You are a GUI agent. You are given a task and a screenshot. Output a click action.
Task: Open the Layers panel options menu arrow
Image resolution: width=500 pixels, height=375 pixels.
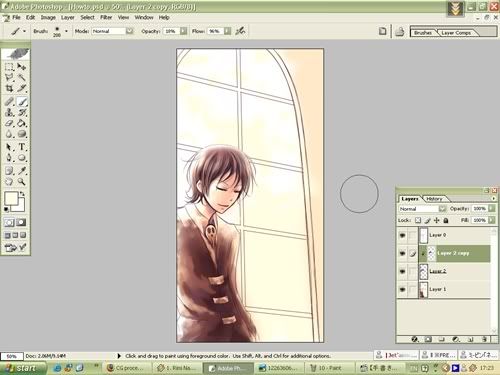coord(494,198)
